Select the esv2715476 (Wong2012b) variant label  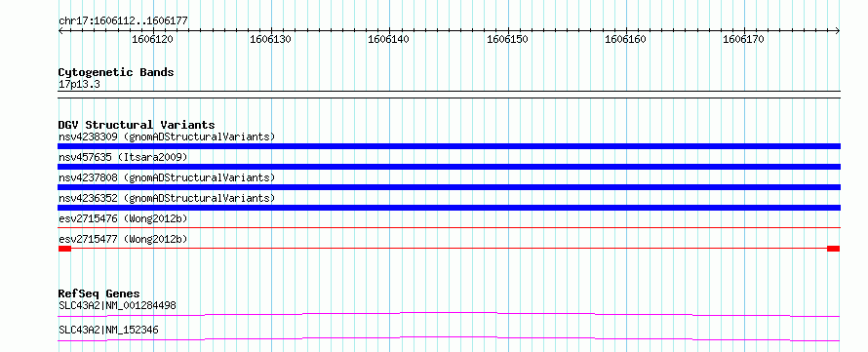[123, 218]
